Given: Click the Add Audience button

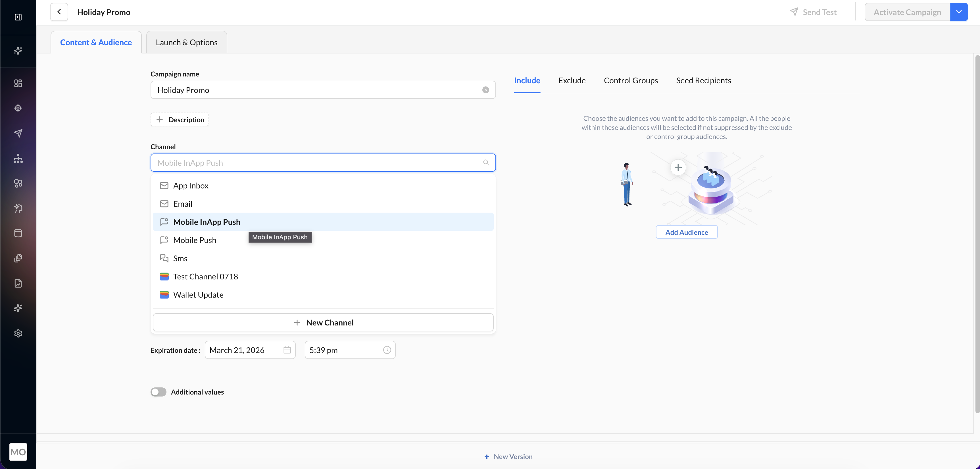Looking at the screenshot, I should pos(686,232).
